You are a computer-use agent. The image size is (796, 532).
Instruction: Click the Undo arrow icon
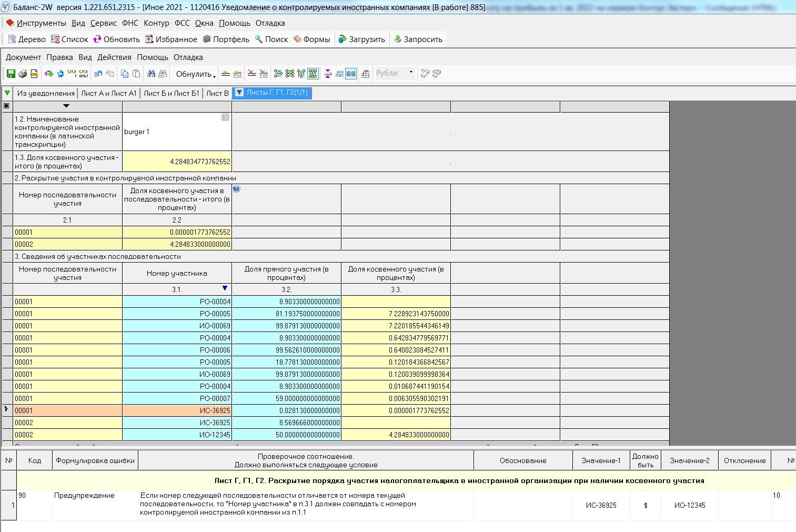98,74
